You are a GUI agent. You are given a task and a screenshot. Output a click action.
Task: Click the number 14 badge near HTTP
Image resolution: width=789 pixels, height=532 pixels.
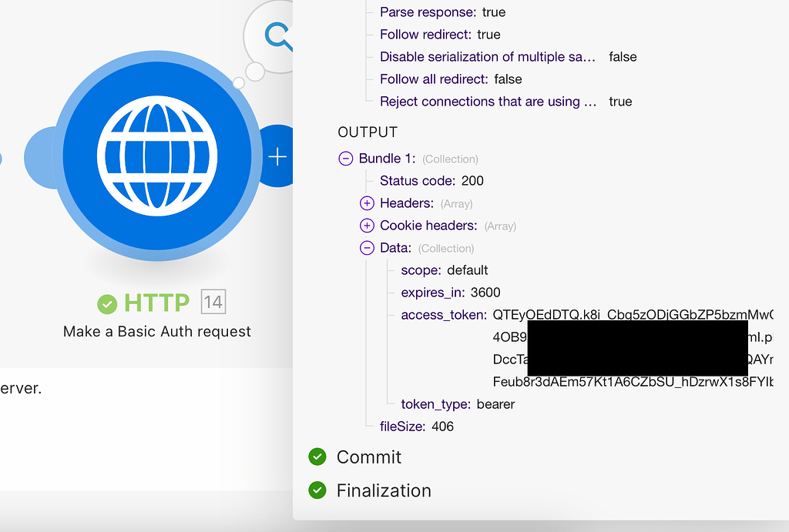[214, 302]
